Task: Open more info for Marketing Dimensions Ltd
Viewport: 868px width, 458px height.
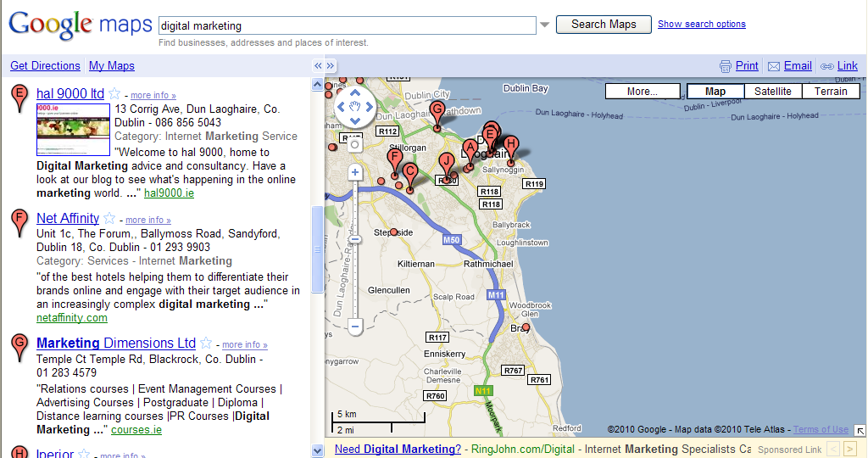Action: pyautogui.click(x=245, y=344)
